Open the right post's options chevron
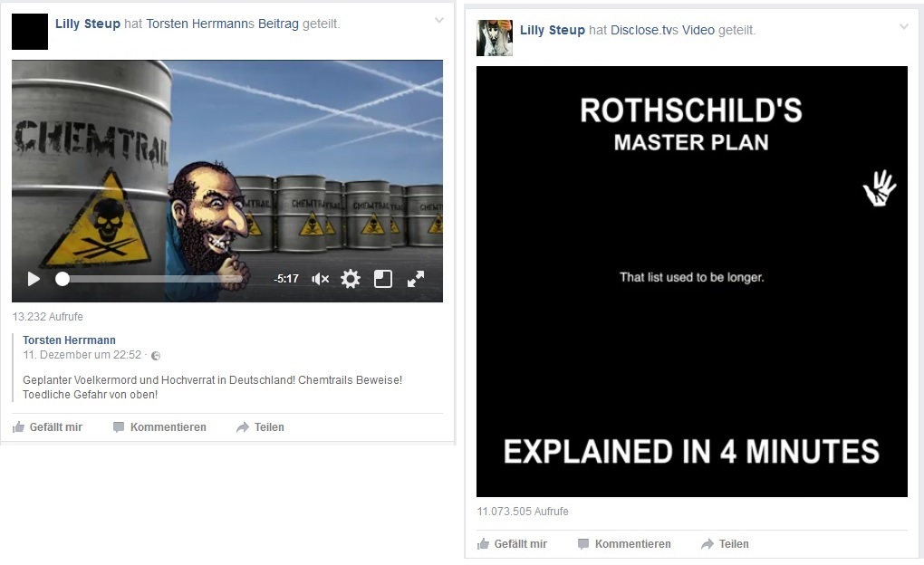 903,26
